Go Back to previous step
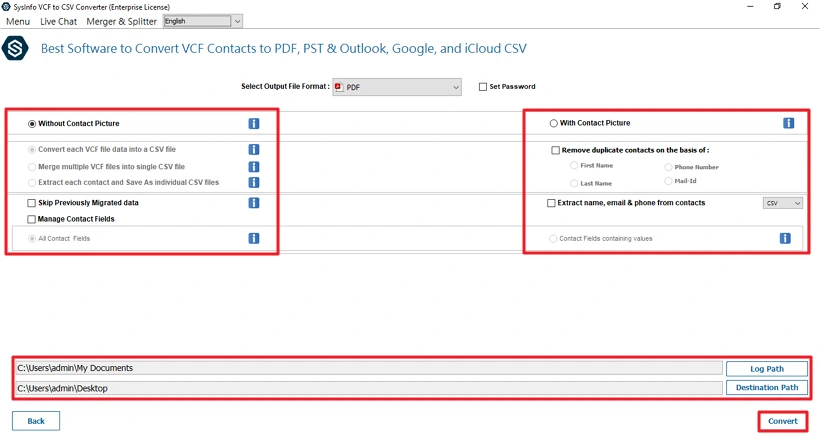Viewport: 820px width, 437px height. (x=36, y=421)
